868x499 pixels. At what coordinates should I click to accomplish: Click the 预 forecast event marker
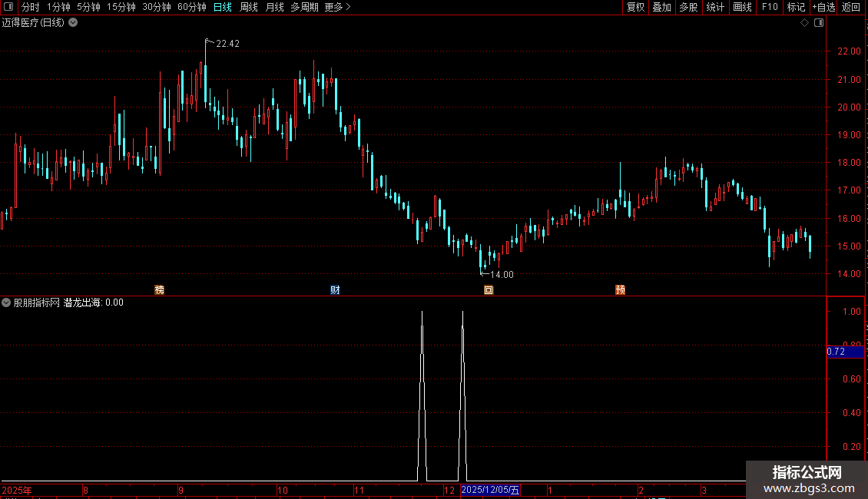tap(620, 290)
